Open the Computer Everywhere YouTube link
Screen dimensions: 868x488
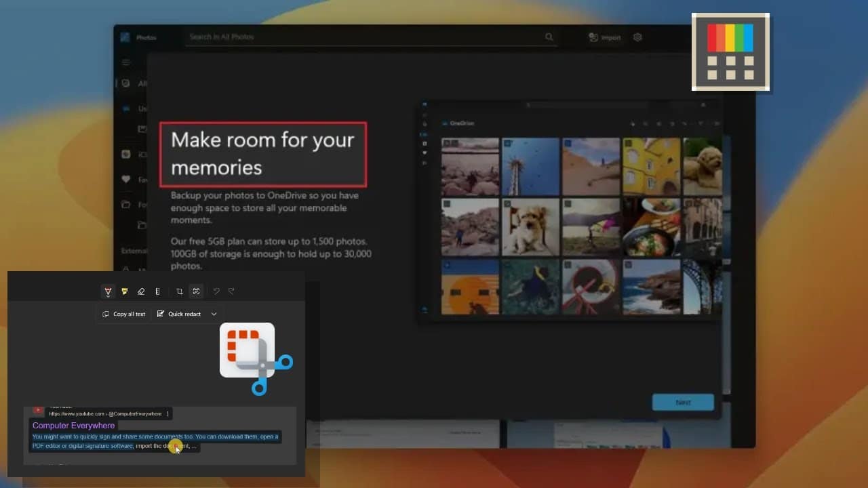pos(73,425)
